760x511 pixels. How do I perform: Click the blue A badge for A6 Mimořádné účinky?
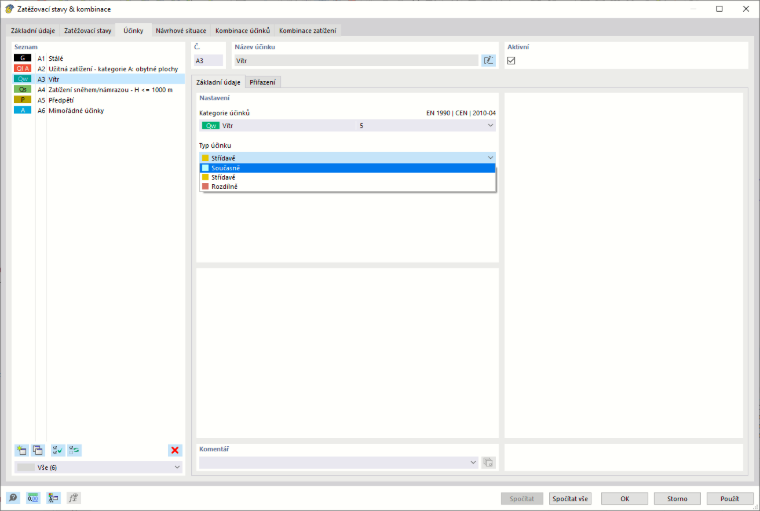coord(22,111)
